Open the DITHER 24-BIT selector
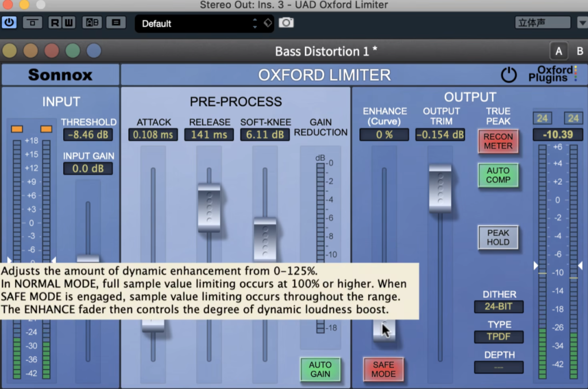This screenshot has height=389, width=588. pos(499,306)
